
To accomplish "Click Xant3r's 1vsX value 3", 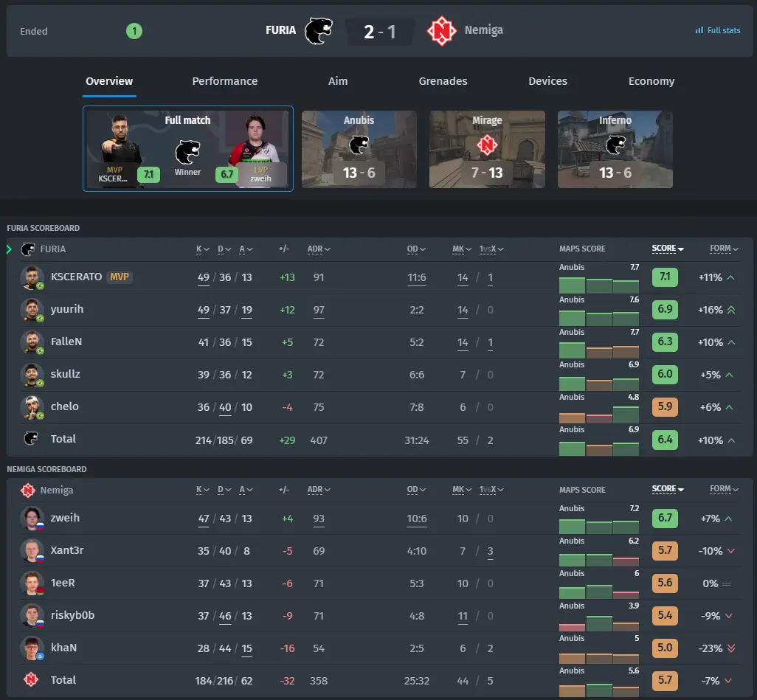I will [490, 551].
